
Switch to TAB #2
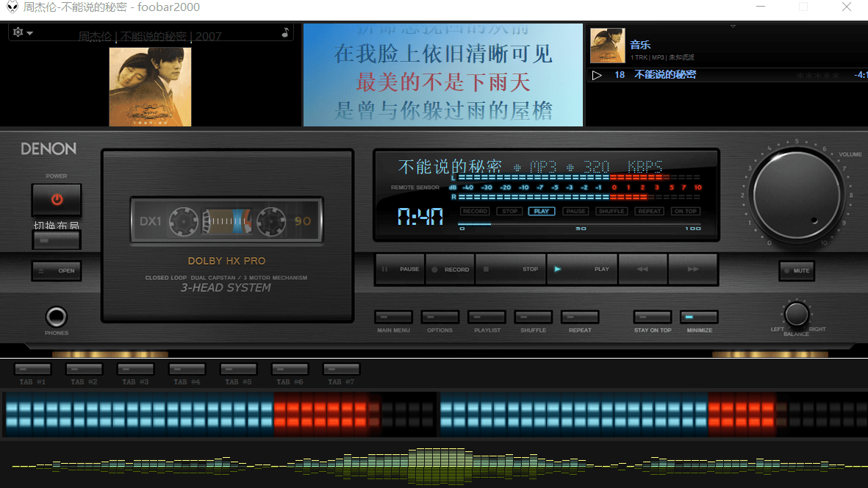[84, 370]
